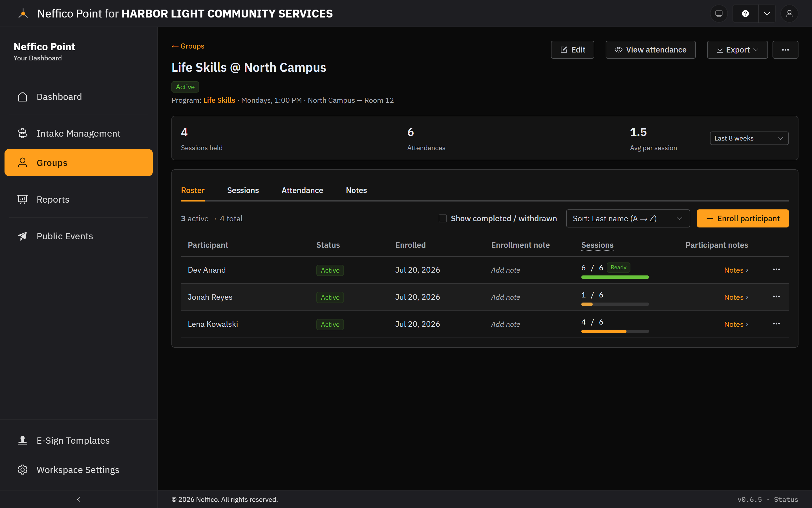The height and width of the screenshot is (508, 812).
Task: Click the Intake Management signpost icon
Action: [23, 133]
